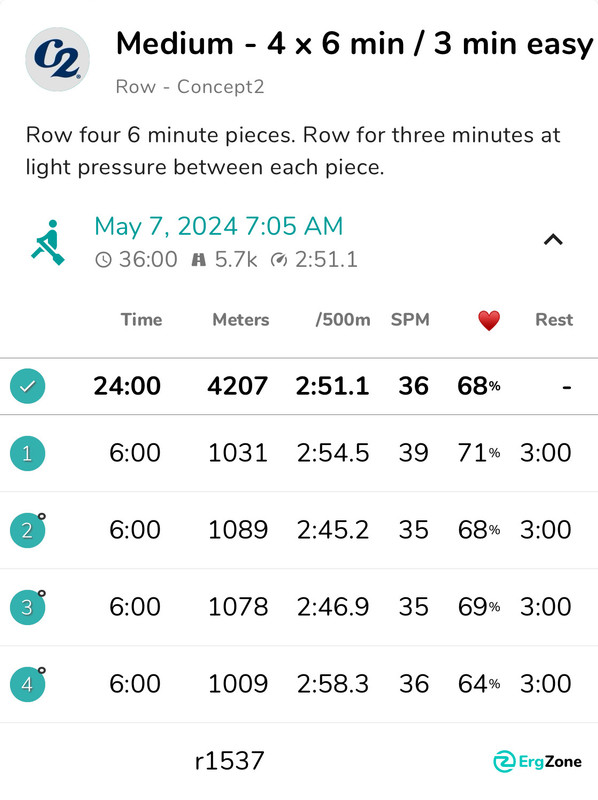This screenshot has height=800, width=598.
Task: Click the distance road icon beside 5.7k
Action: point(198,260)
